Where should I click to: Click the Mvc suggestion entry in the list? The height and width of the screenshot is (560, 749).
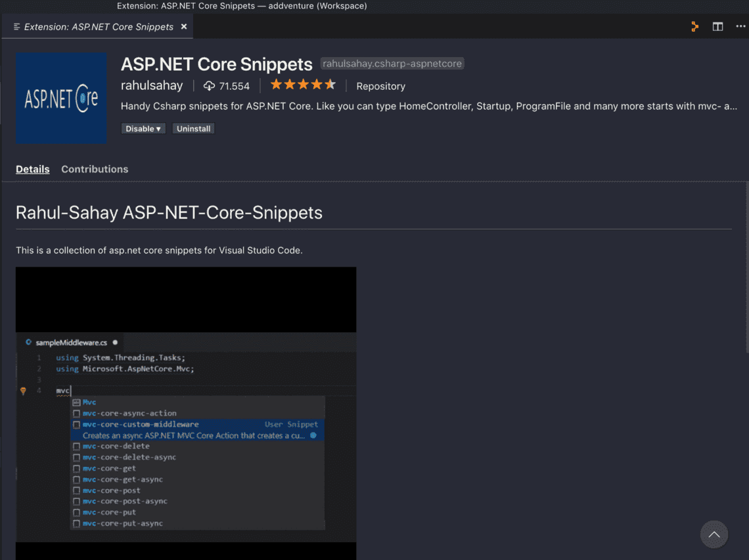click(90, 402)
